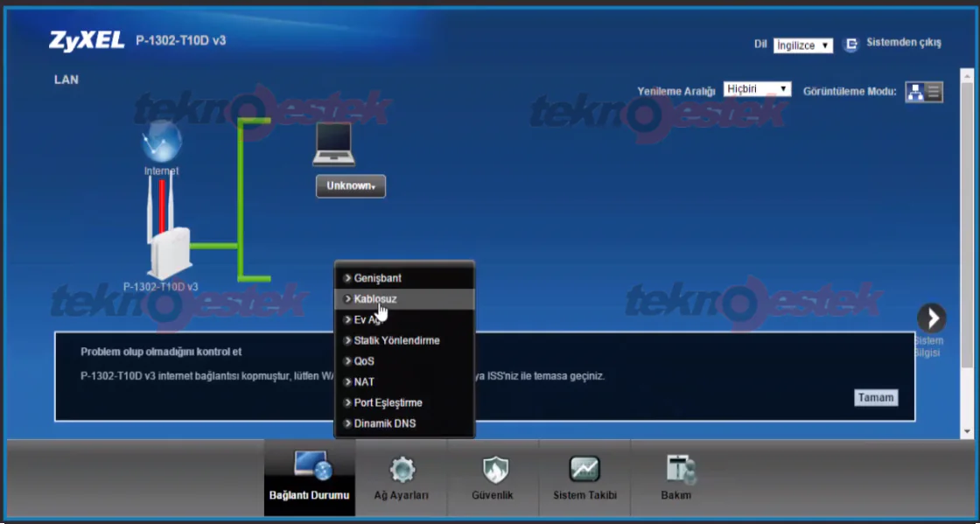Open Sistem Takibi via the chart icon

tap(584, 470)
